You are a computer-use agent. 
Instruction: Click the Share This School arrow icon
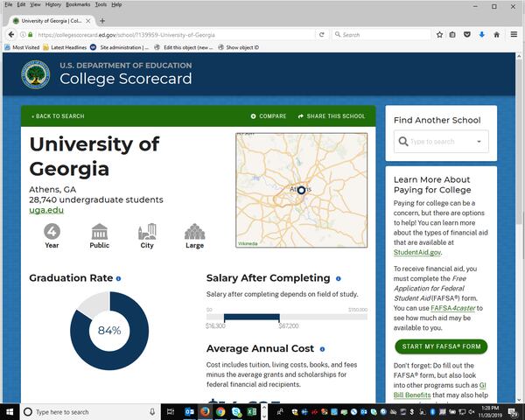click(x=301, y=116)
